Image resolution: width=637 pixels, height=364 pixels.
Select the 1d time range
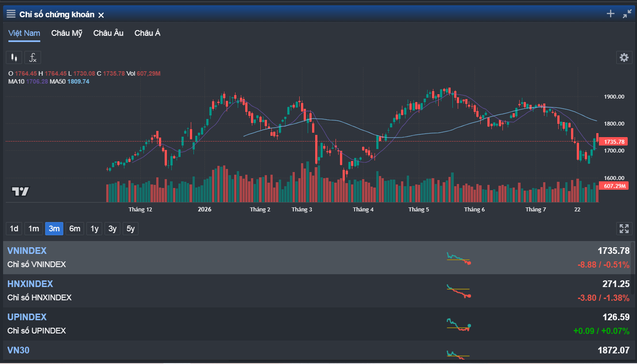point(14,229)
